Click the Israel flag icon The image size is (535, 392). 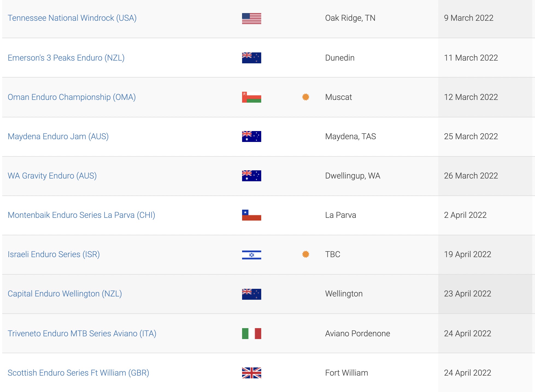(251, 254)
